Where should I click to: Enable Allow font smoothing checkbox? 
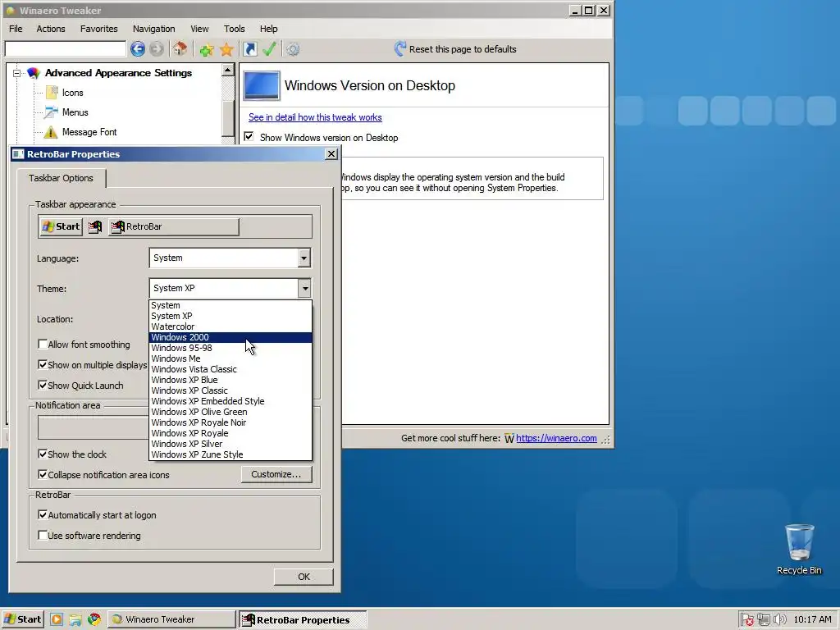(43, 344)
